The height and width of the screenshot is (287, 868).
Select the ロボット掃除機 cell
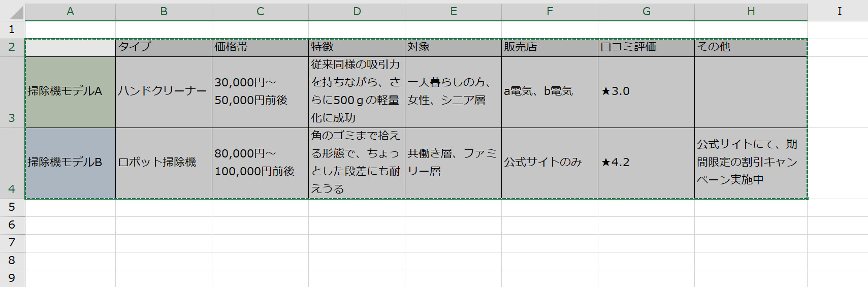pyautogui.click(x=164, y=163)
